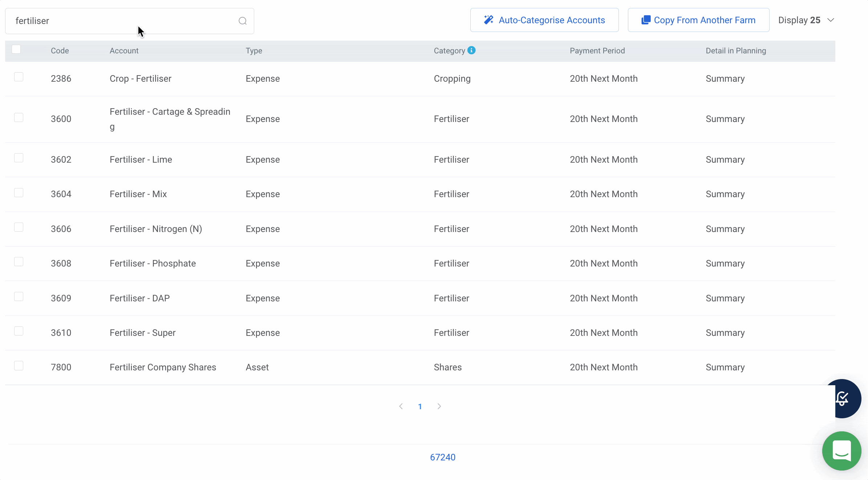
Task: Check the Fertiliser - Phosphate row box
Action: click(x=19, y=262)
